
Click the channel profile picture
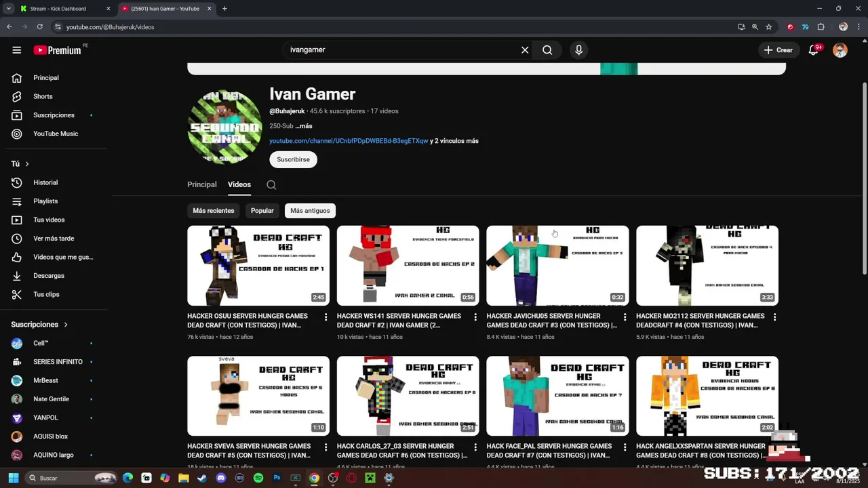[224, 127]
